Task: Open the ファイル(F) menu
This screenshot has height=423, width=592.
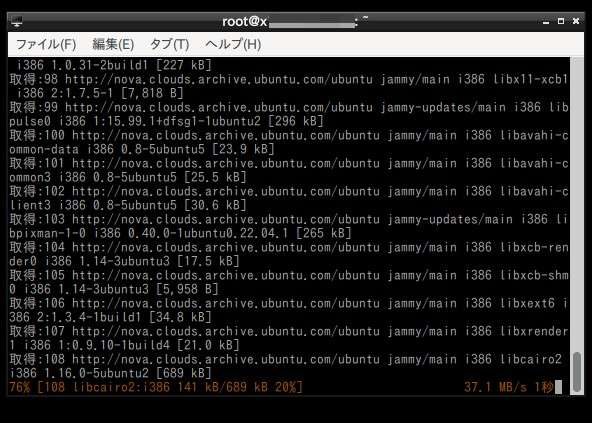Action: coord(46,44)
